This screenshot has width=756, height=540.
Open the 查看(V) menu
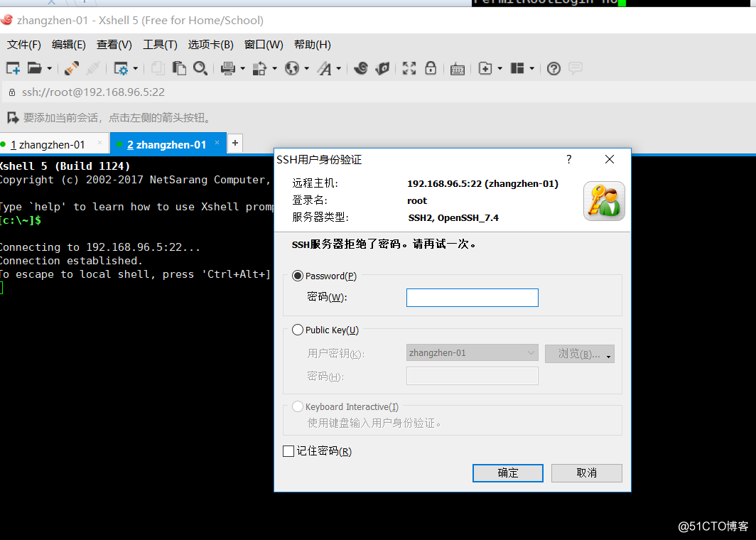[x=114, y=45]
